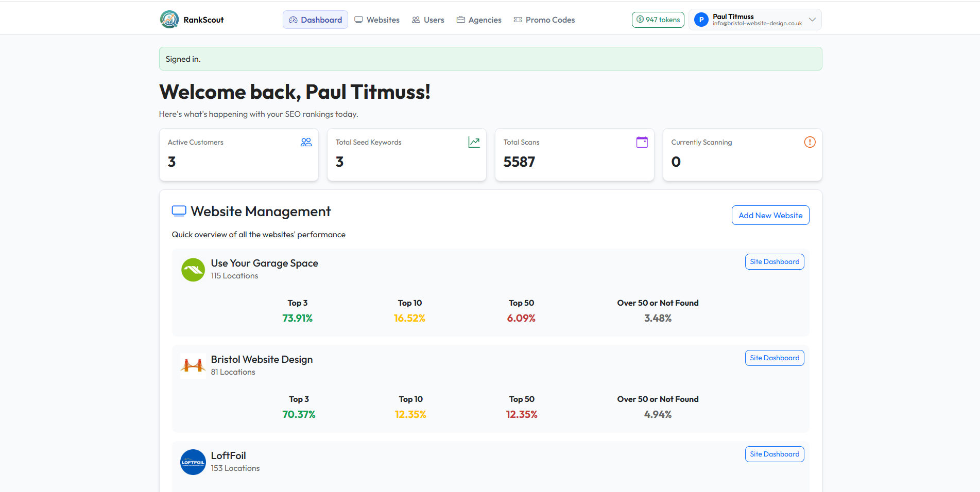Click the Website Management monitor icon
This screenshot has width=980, height=492.
point(179,211)
